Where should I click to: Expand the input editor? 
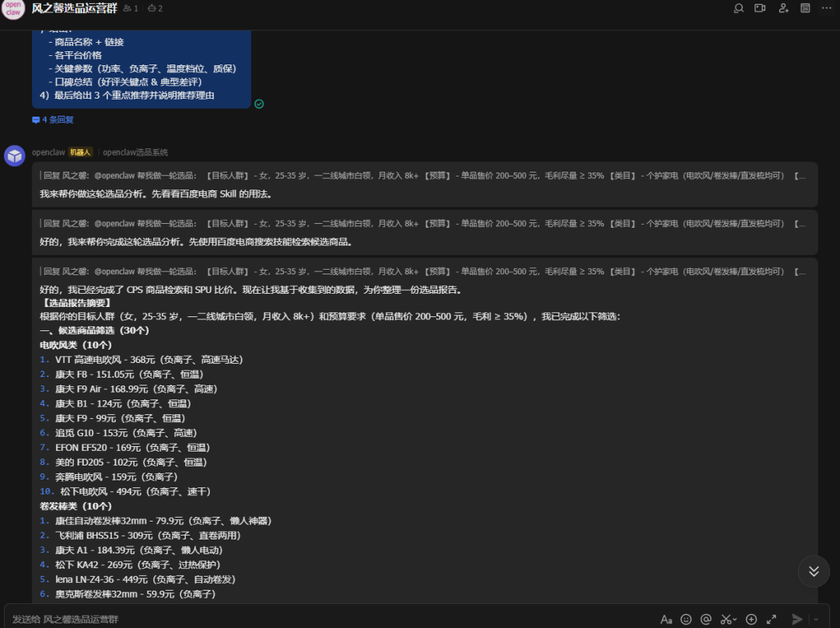click(x=772, y=619)
